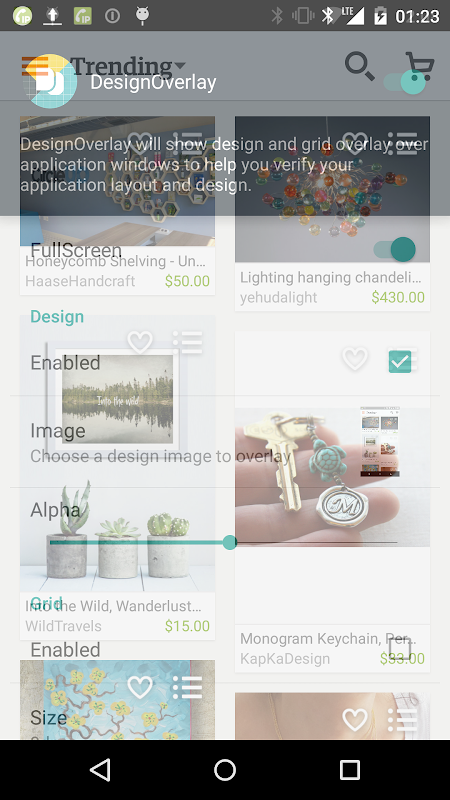The image size is (450, 800).
Task: Open the shopping cart icon
Action: pyautogui.click(x=420, y=65)
